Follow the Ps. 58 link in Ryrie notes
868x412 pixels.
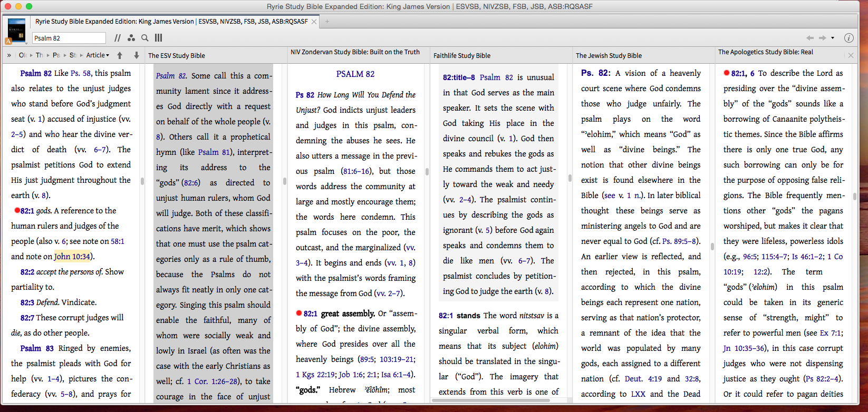81,73
